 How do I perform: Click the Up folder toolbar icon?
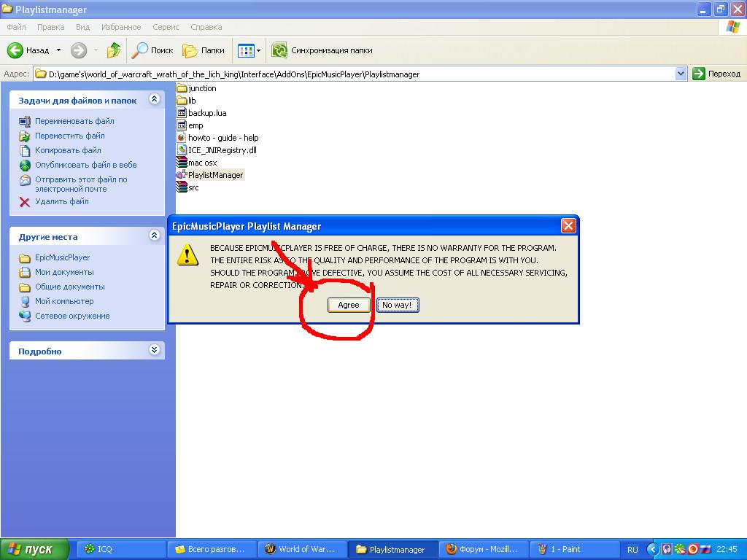click(113, 50)
